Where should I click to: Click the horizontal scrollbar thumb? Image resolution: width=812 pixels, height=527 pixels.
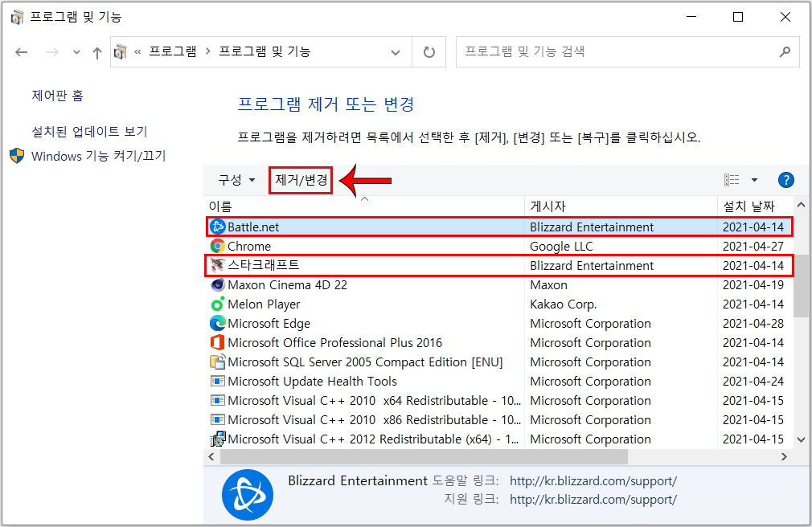coord(424,456)
